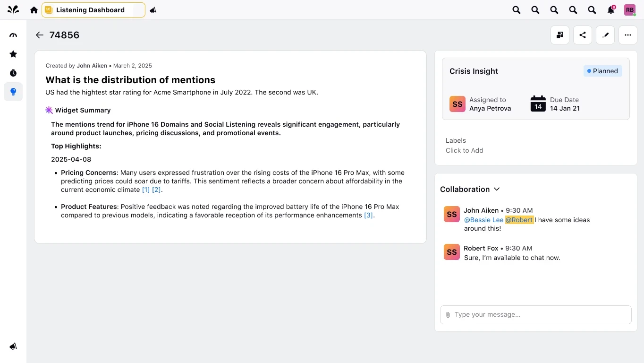The height and width of the screenshot is (363, 644).
Task: Click the Sprinklr logo in the header
Action: [x=13, y=10]
